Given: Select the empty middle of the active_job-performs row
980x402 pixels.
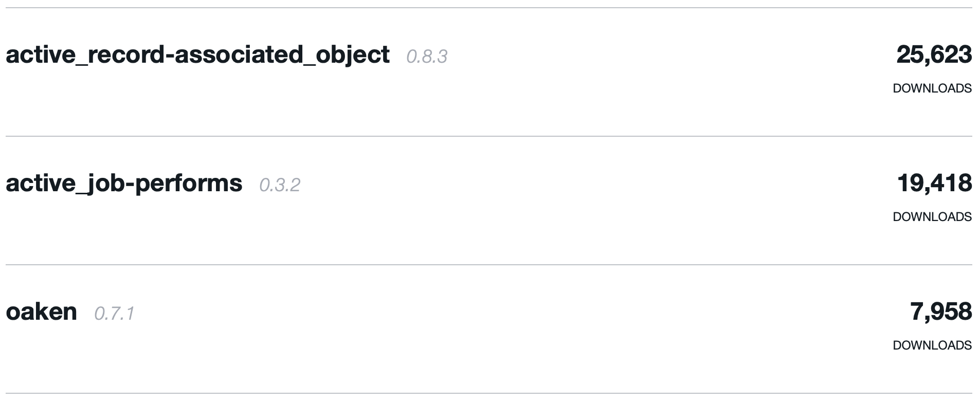Looking at the screenshot, I should 591,200.
